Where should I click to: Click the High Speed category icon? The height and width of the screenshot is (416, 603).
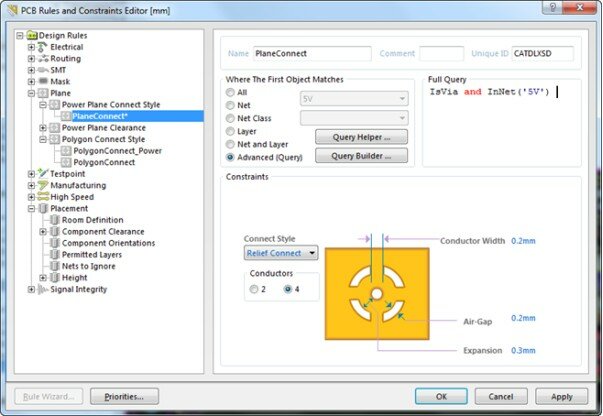[x=43, y=197]
